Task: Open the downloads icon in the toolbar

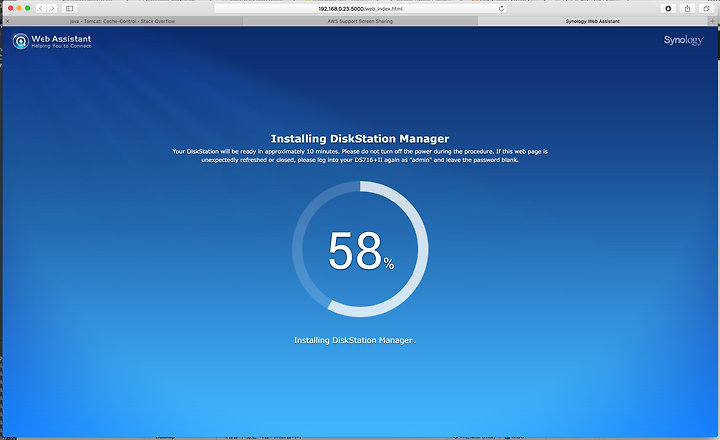Action: (x=668, y=8)
